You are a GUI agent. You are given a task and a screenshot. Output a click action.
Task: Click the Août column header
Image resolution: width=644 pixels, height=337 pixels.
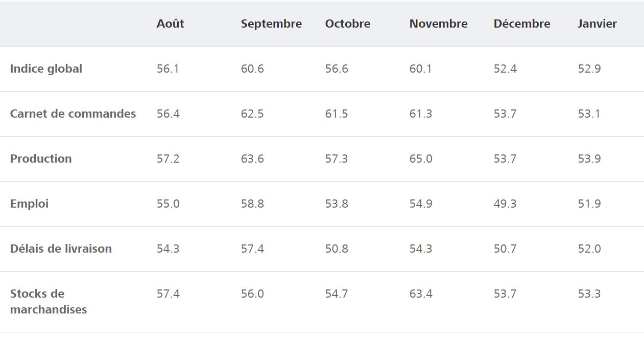tap(170, 24)
